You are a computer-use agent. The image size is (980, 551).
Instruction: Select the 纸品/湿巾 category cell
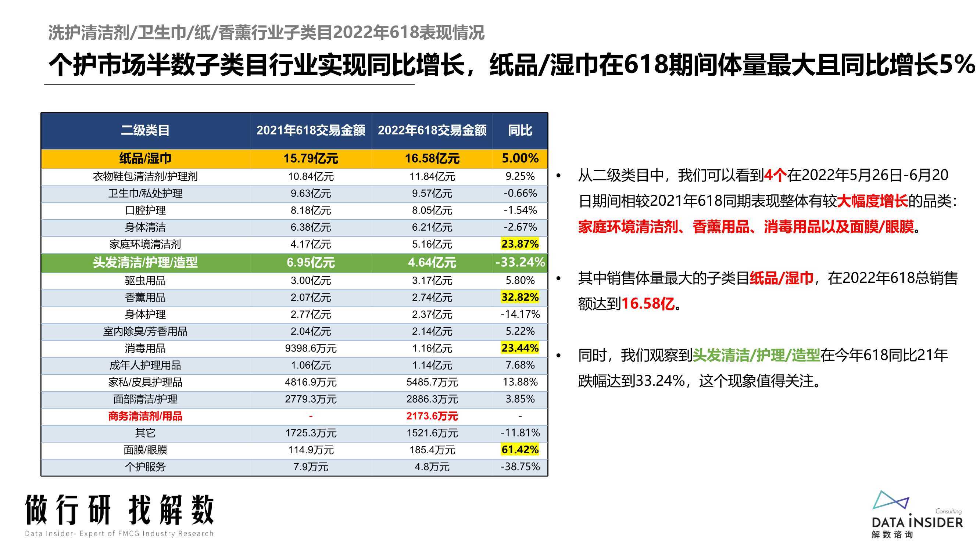145,159
